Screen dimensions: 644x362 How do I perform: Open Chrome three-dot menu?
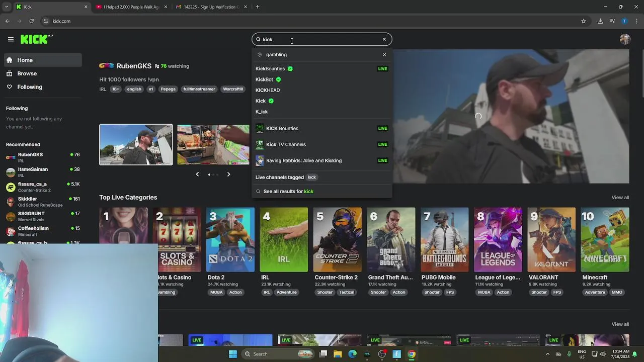coord(636,21)
